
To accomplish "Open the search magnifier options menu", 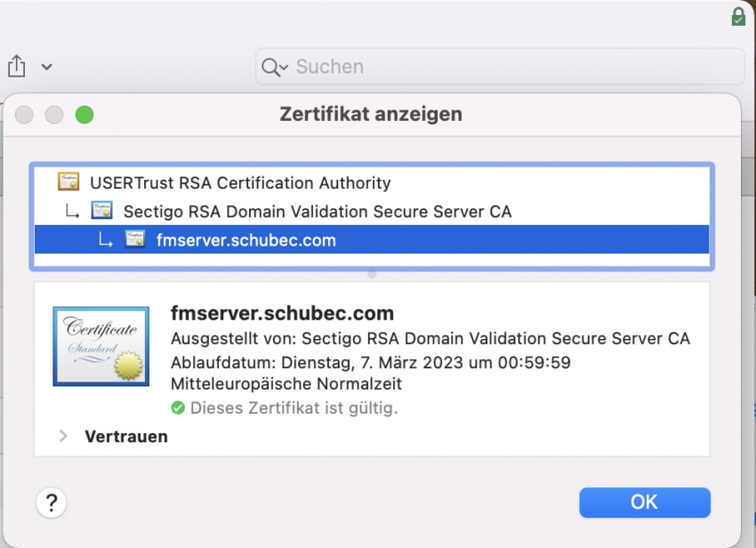I will click(274, 67).
